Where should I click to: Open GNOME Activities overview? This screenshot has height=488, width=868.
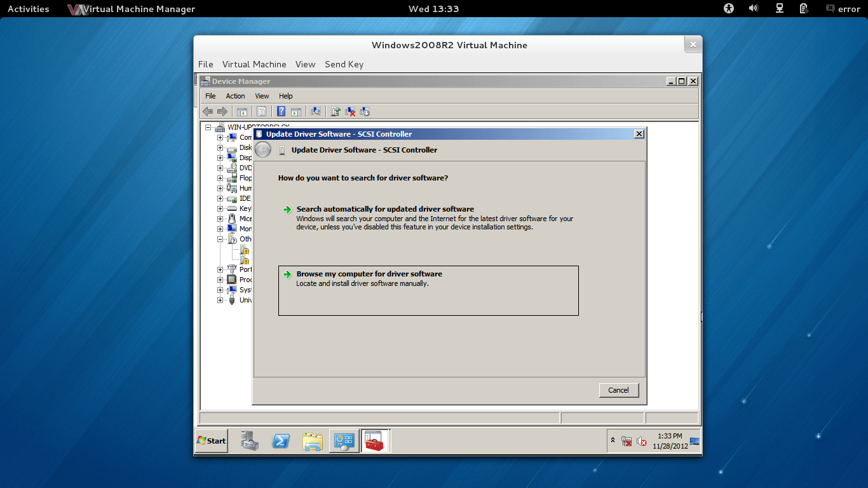click(28, 9)
